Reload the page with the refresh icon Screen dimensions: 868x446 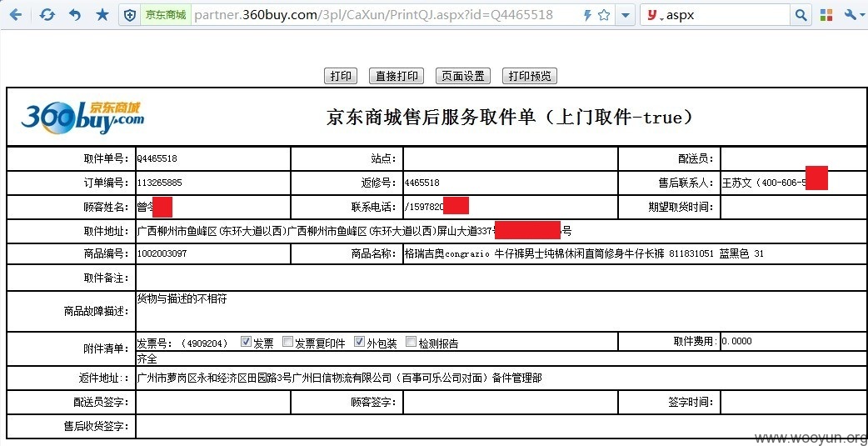tap(47, 15)
